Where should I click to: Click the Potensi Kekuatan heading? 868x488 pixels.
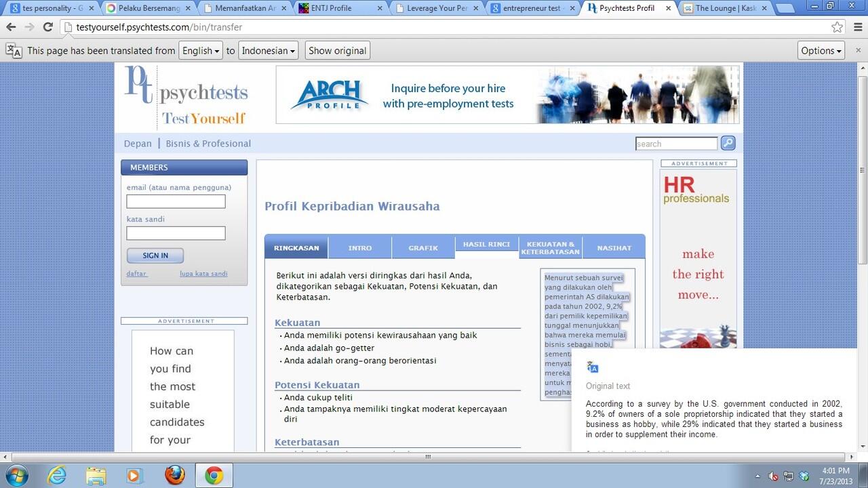(317, 384)
